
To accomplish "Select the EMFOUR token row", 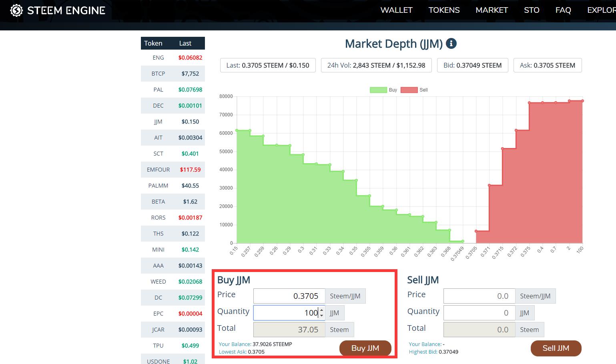I will (173, 170).
